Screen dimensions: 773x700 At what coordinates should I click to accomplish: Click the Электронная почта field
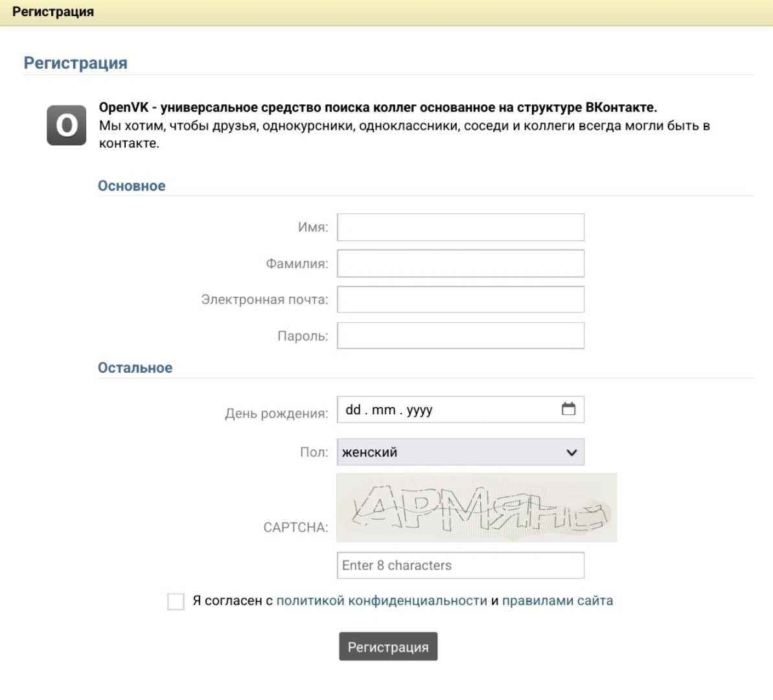tap(460, 300)
